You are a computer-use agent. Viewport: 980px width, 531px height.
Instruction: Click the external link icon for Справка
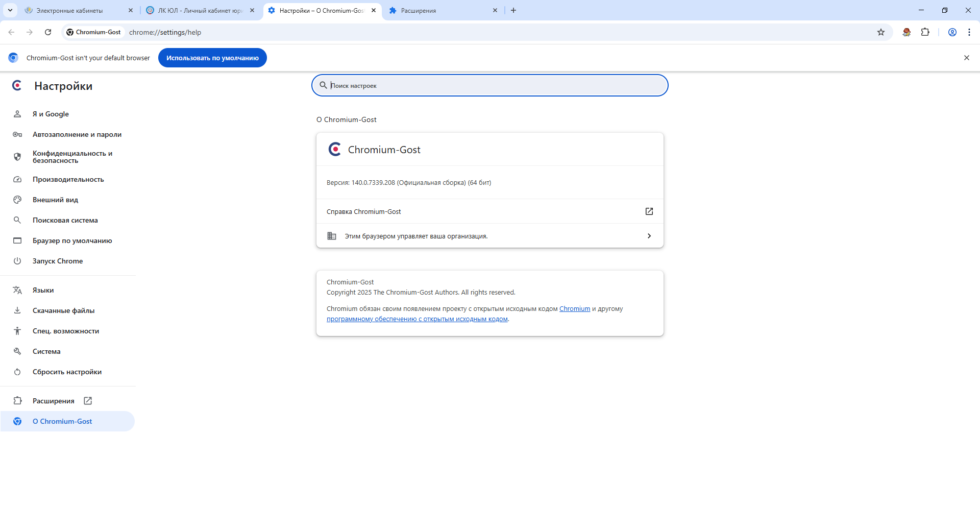tap(649, 211)
